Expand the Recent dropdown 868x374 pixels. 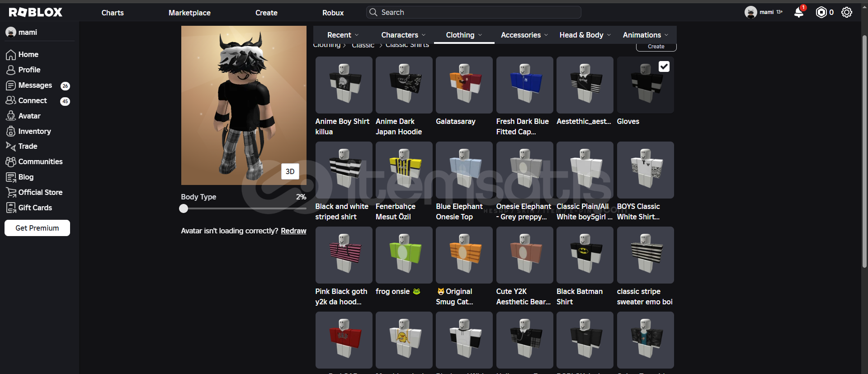pyautogui.click(x=343, y=35)
